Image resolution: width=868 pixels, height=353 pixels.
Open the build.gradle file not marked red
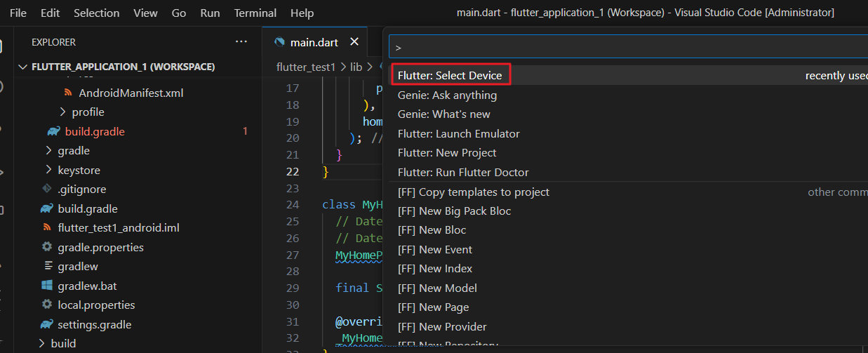point(88,208)
